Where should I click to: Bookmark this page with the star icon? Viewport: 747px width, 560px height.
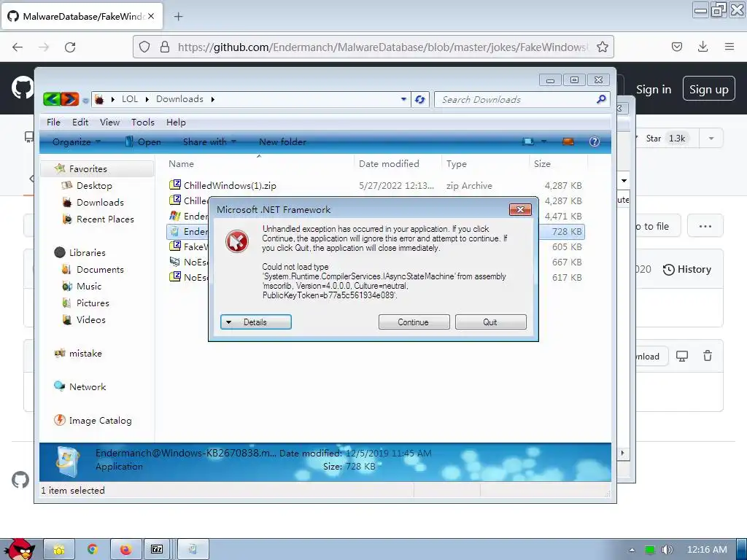(x=602, y=47)
